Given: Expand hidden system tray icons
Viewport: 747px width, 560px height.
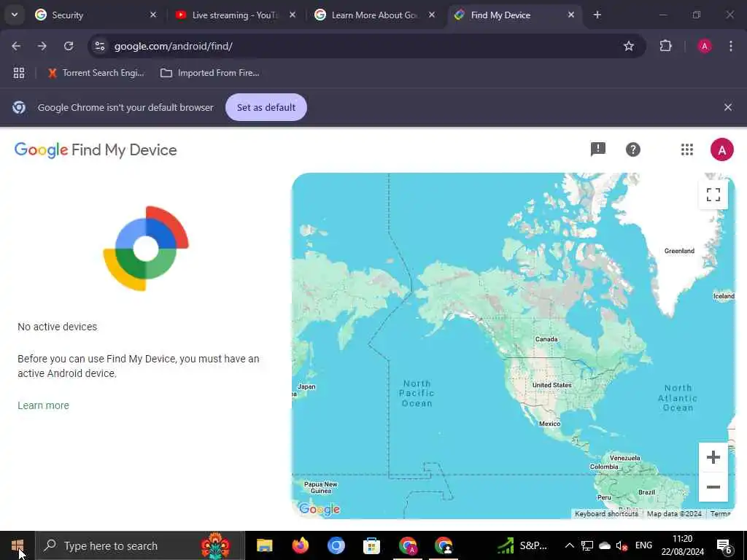Looking at the screenshot, I should pyautogui.click(x=569, y=545).
